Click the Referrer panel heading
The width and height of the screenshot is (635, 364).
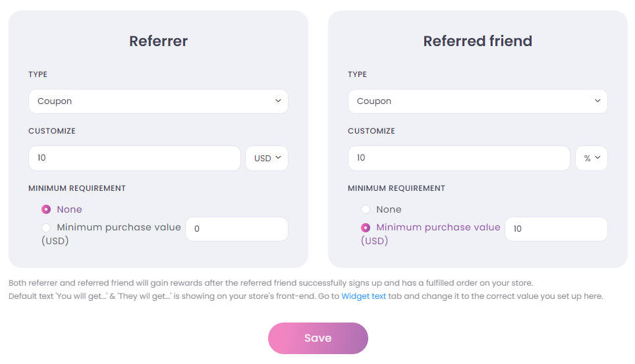click(158, 41)
